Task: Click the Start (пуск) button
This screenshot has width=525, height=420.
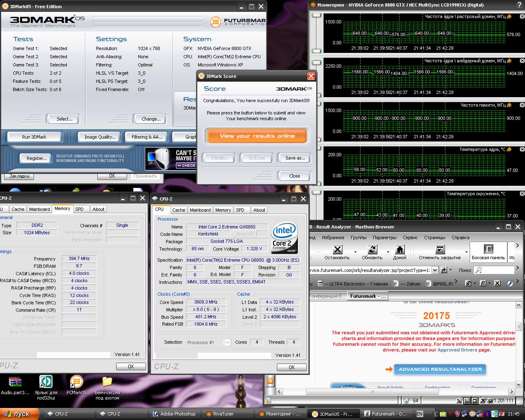Action: (x=20, y=414)
